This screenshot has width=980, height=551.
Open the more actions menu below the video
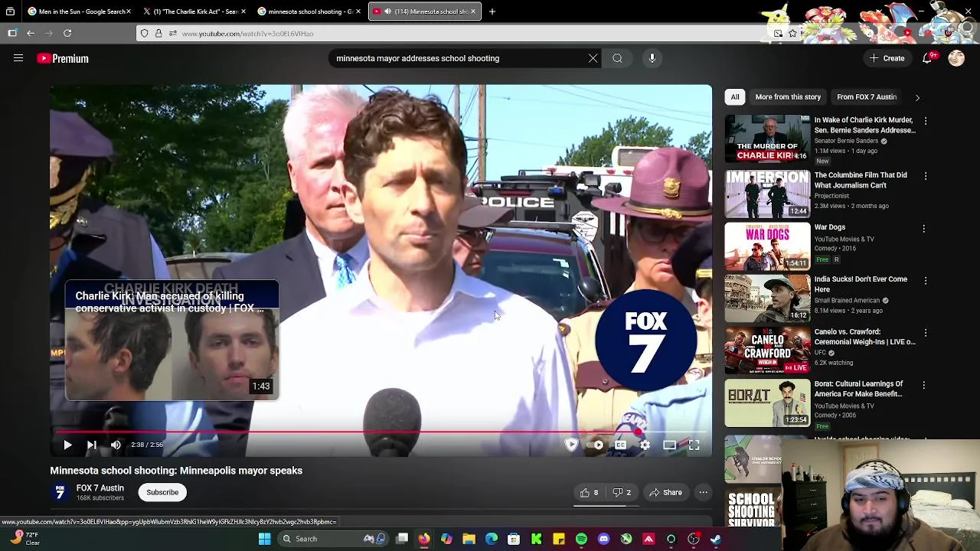(703, 492)
